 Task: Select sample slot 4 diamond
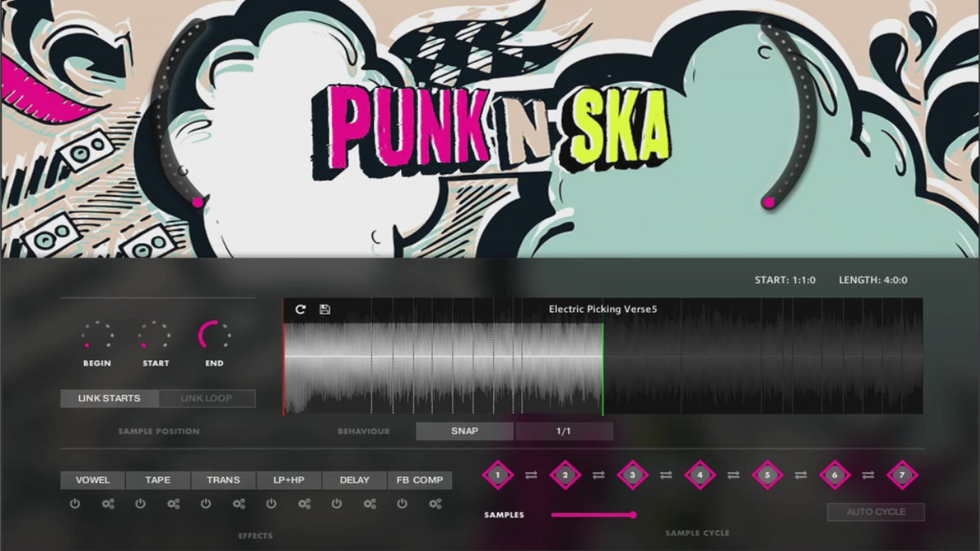(x=700, y=474)
